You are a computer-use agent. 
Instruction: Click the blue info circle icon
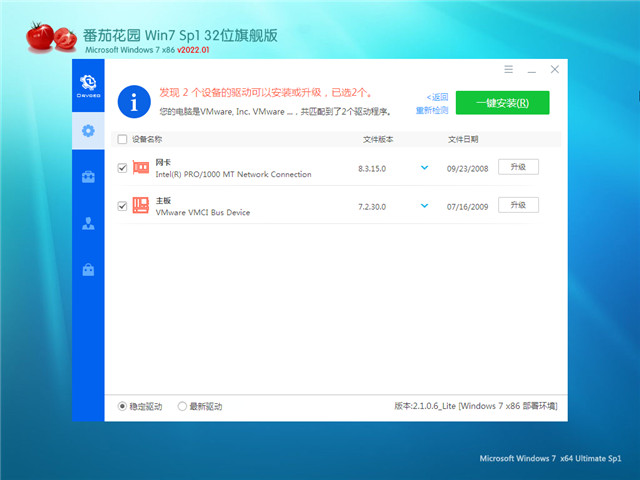tap(132, 101)
